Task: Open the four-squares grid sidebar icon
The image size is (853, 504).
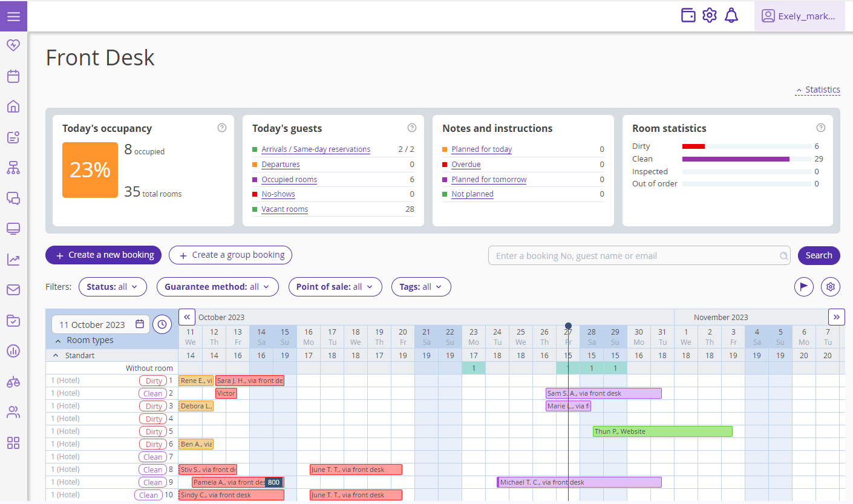Action: (x=13, y=443)
